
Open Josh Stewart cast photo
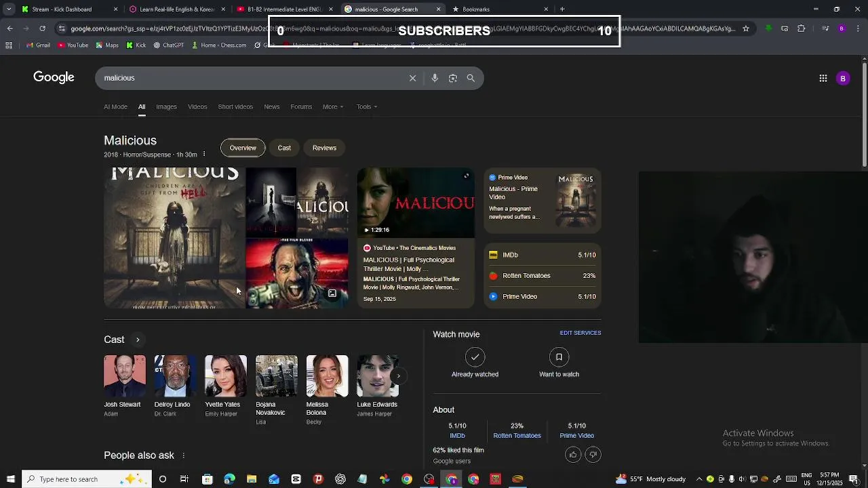coord(125,375)
